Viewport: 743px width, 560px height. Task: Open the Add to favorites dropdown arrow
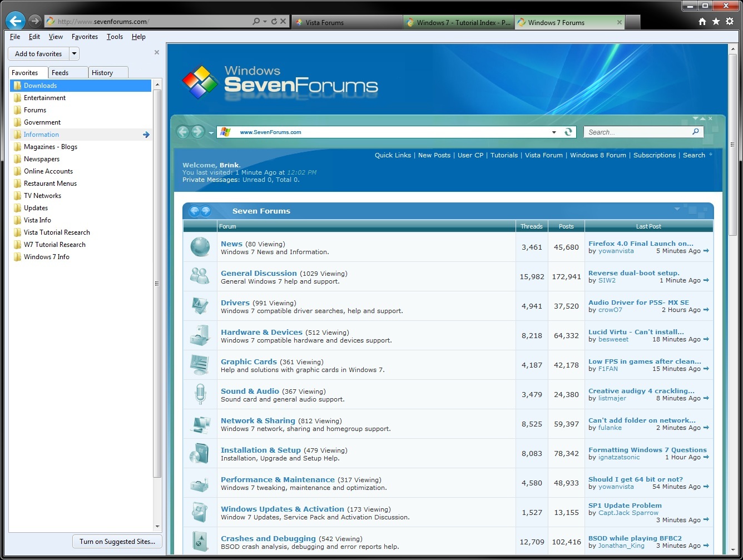73,53
